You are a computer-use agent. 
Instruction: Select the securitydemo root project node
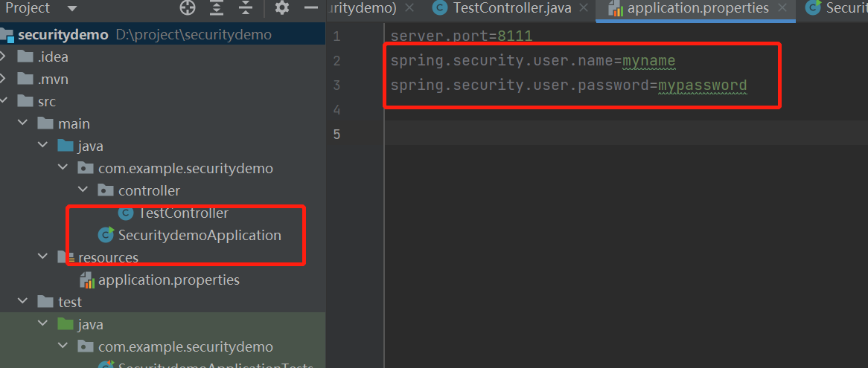(x=63, y=35)
